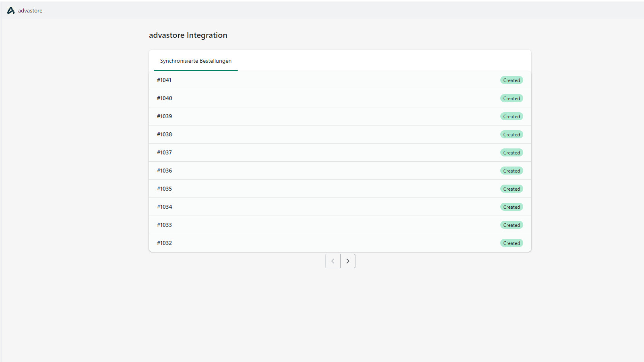Select the Synchronisierte Bestellungen tab
Viewport: 644px width, 362px height.
coord(196,61)
